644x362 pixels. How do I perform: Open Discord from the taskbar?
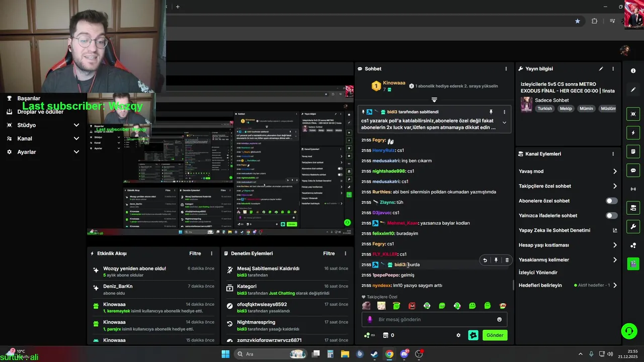click(404, 354)
